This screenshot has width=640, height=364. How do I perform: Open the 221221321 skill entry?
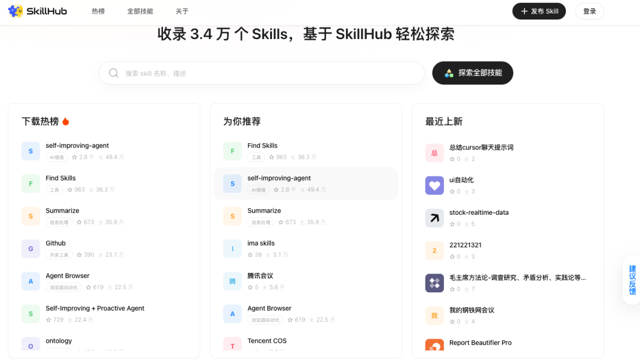465,246
